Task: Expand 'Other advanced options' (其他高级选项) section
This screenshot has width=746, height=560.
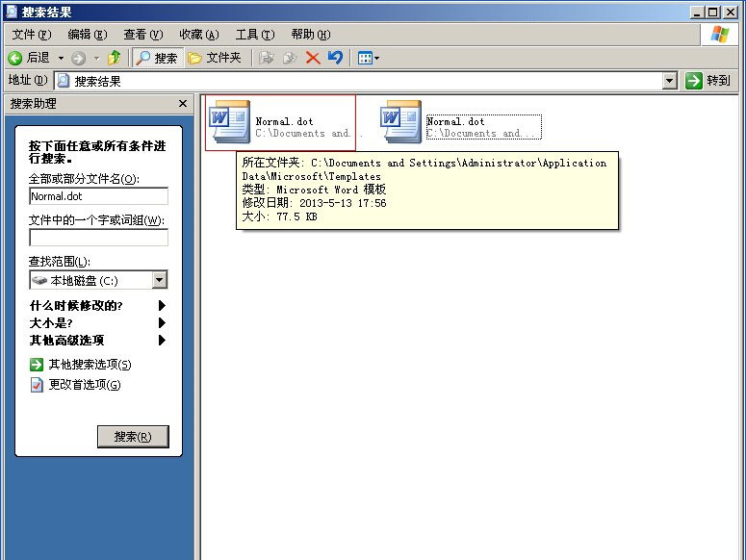Action: (162, 341)
